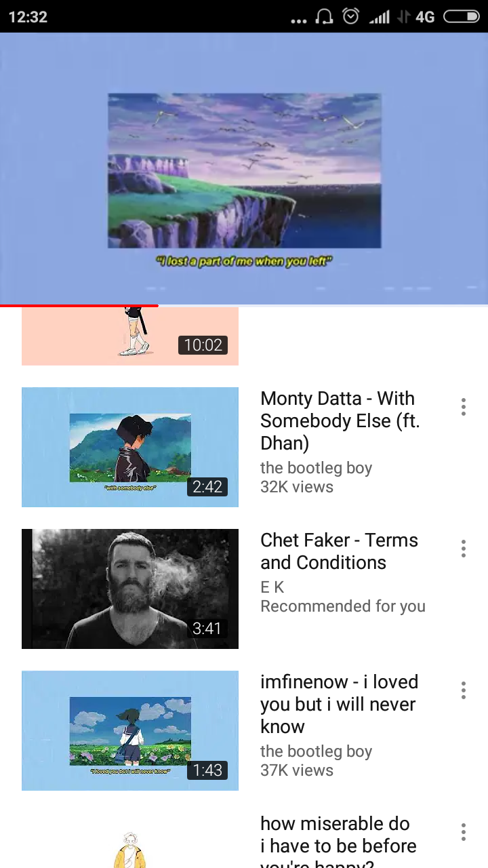Image resolution: width=488 pixels, height=868 pixels.
Task: Play the Chet Faker black-and-white thumbnail
Action: pyautogui.click(x=130, y=589)
